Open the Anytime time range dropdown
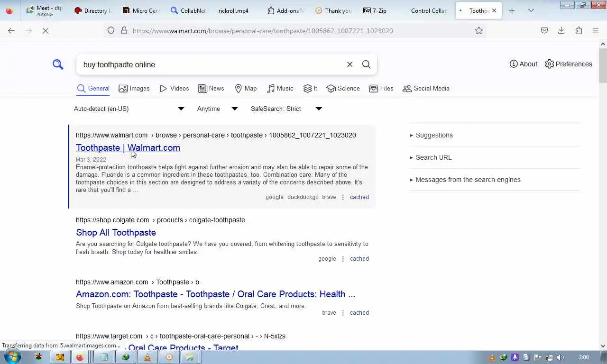This screenshot has width=607, height=364. [217, 109]
